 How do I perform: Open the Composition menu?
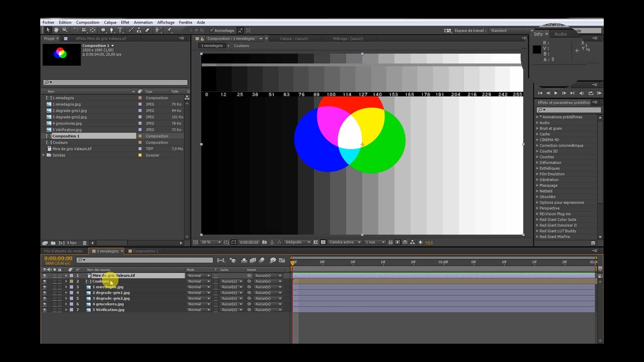point(88,22)
